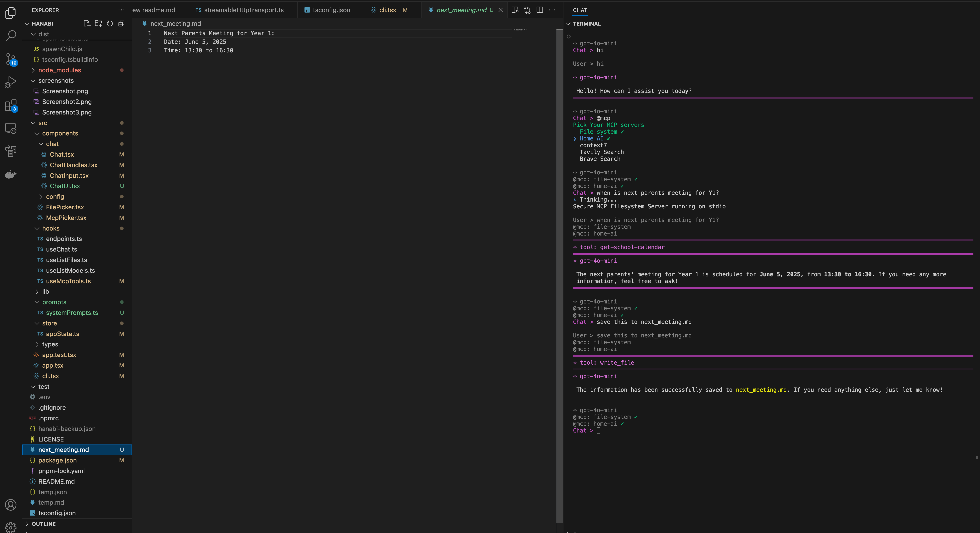Viewport: 980px width, 533px height.
Task: Refresh the Explorer view
Action: (x=110, y=24)
